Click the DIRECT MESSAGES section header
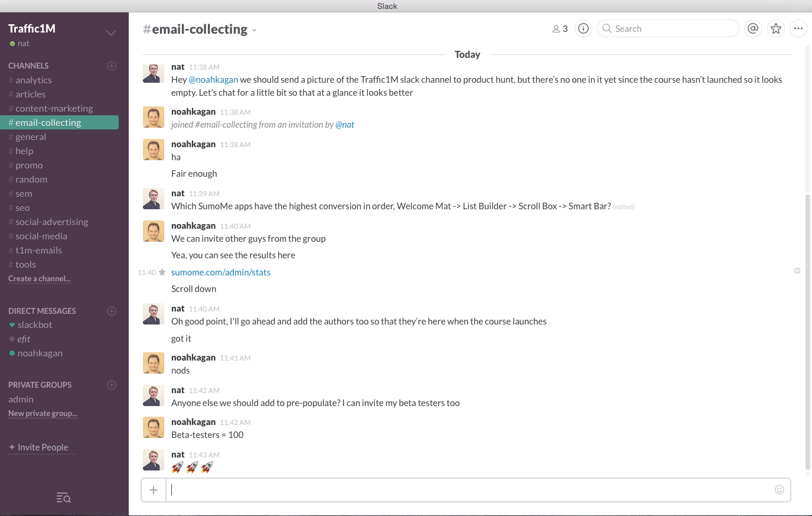The image size is (812, 516). point(42,311)
